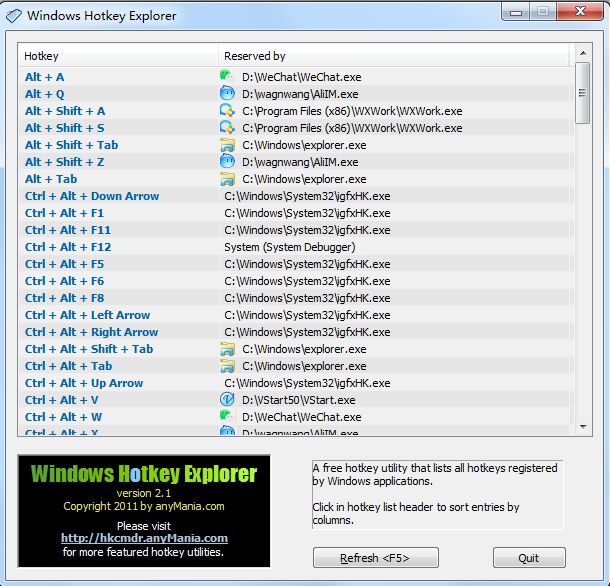The width and height of the screenshot is (610, 586).
Task: Sort the list by the Hotkey column header
Action: pyautogui.click(x=118, y=56)
